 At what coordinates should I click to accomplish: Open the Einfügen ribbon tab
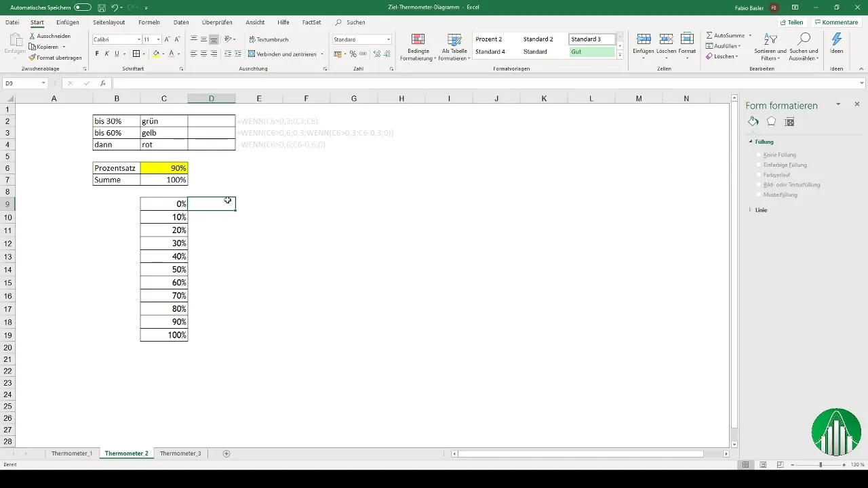point(68,22)
